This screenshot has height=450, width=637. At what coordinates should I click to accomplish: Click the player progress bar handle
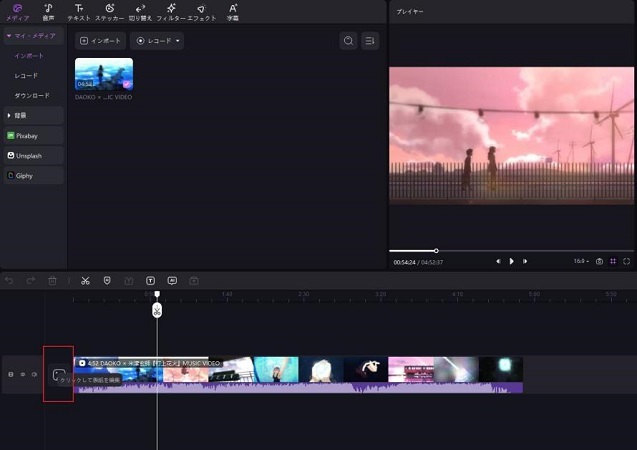436,250
